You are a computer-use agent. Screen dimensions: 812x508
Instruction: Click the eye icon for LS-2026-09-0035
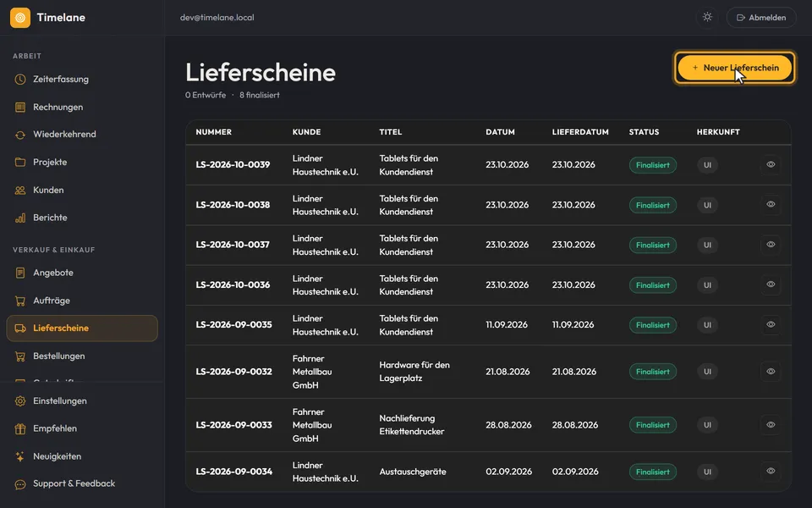771,324
